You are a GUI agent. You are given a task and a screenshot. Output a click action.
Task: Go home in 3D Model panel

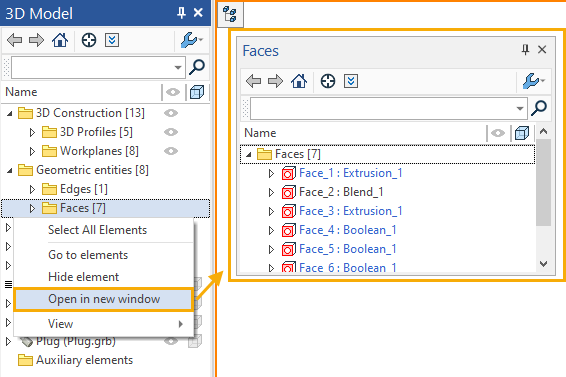pos(60,40)
